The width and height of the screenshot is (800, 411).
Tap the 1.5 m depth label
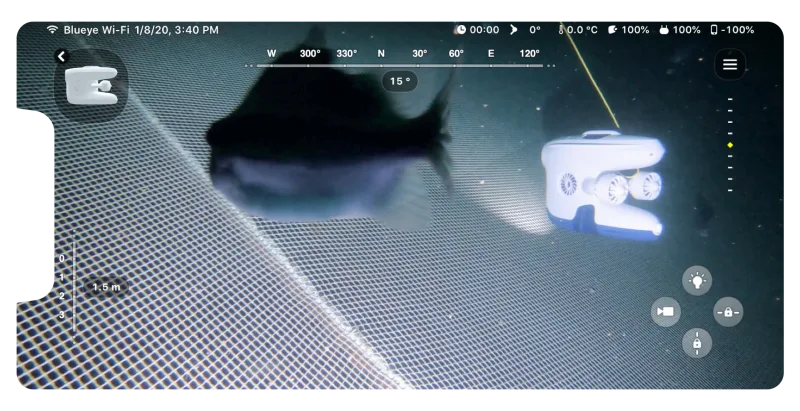tap(106, 287)
